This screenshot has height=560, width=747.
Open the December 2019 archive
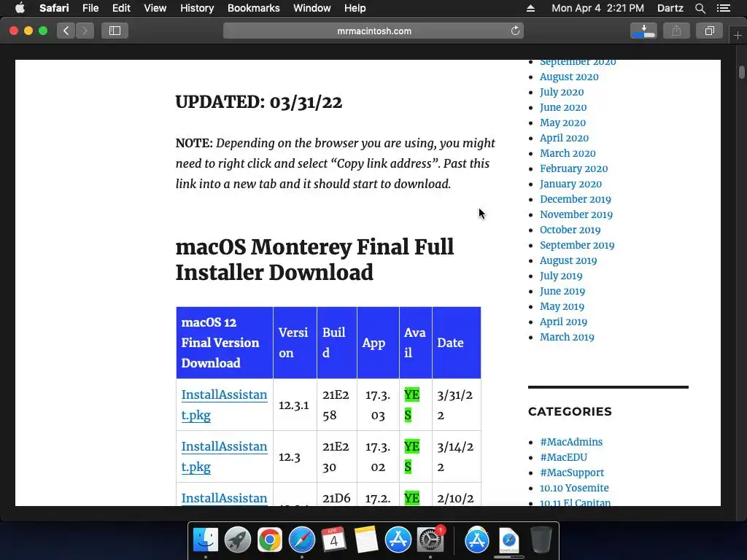coord(575,199)
